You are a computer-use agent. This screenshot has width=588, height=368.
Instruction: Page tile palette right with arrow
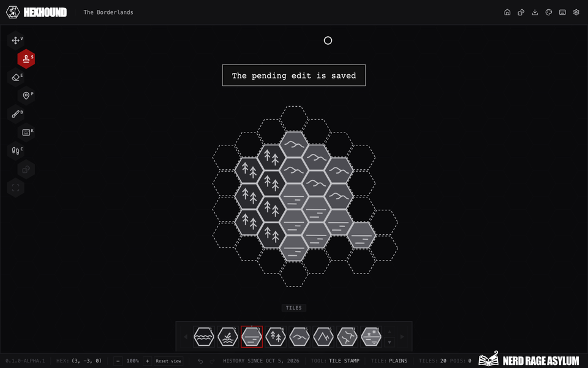[402, 337]
